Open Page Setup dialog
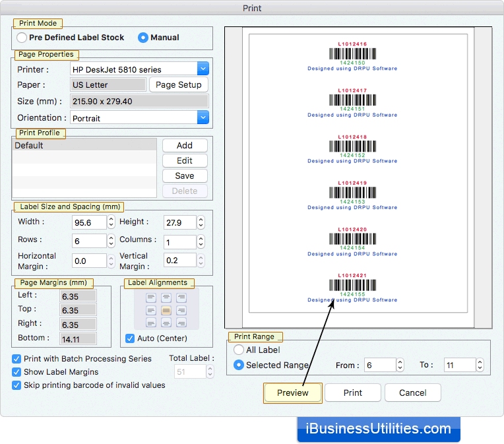The width and height of the screenshot is (504, 444). 179,85
